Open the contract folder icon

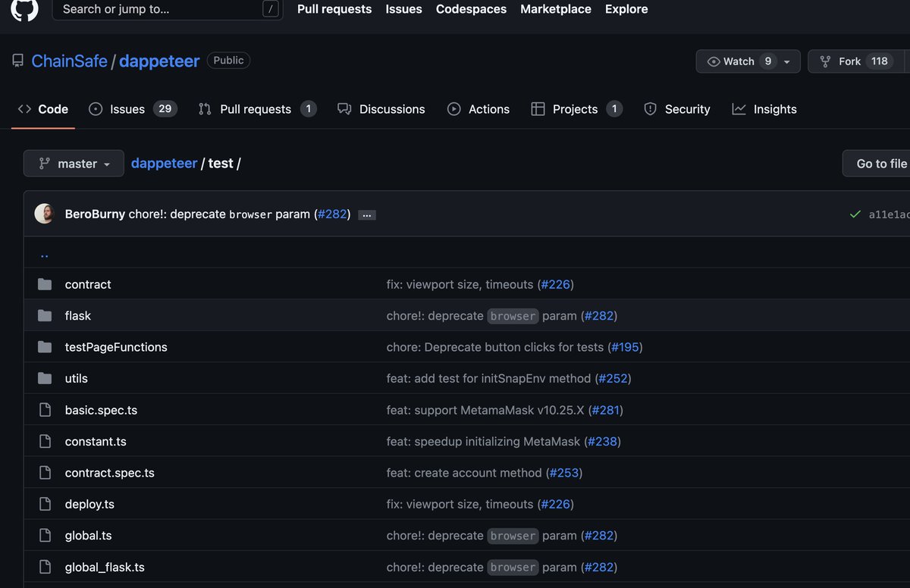45,284
